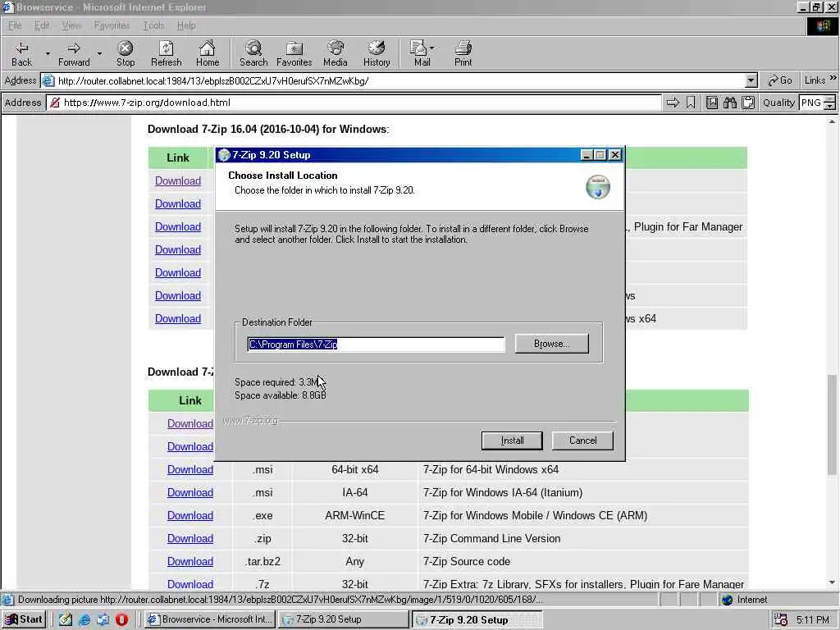Open the Media toolbar icon
The image size is (840, 630).
336,53
